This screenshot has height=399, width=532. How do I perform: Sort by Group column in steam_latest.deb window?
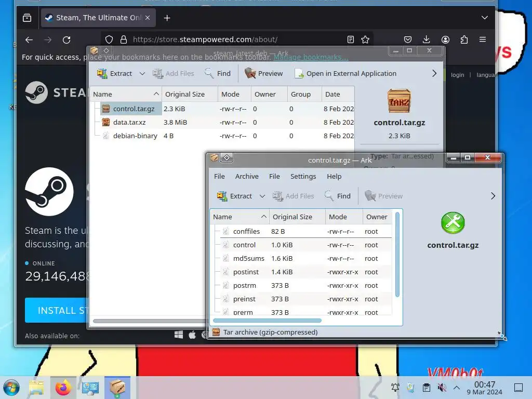pyautogui.click(x=304, y=95)
